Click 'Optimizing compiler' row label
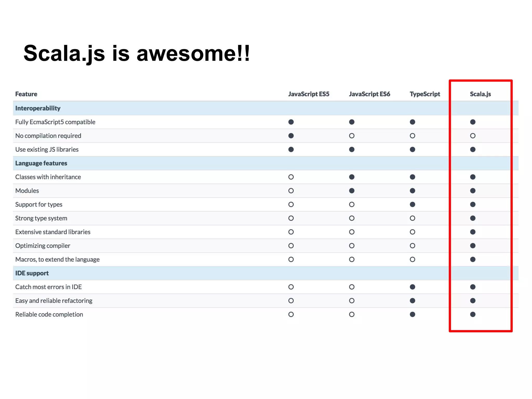 [43, 246]
